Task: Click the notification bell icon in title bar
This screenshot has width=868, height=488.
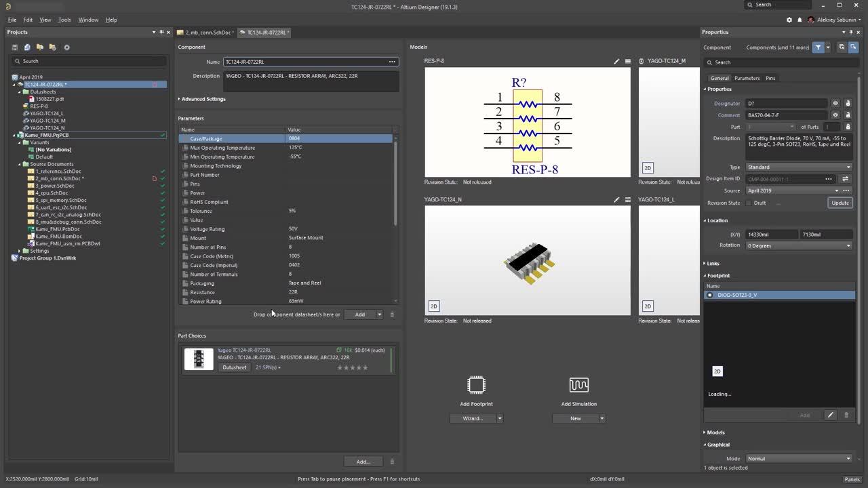Action: click(800, 20)
